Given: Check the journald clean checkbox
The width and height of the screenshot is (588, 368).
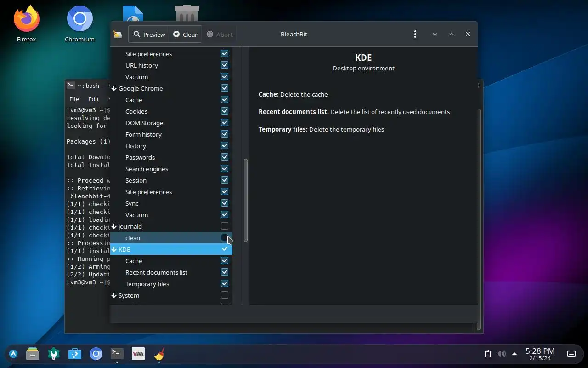Looking at the screenshot, I should 225,237.
